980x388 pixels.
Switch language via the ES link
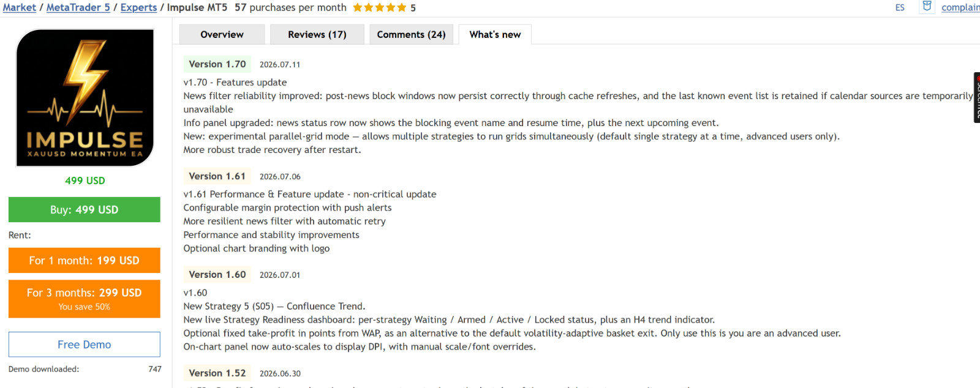click(900, 7)
